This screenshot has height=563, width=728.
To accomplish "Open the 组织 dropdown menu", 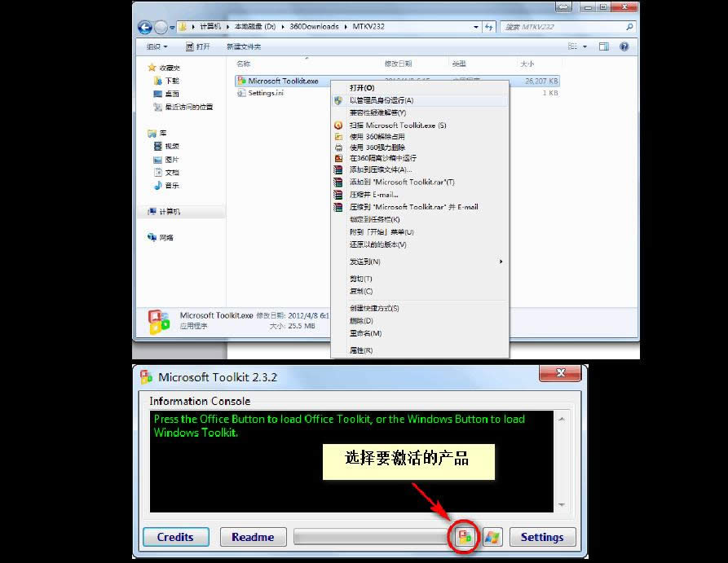I will [158, 46].
